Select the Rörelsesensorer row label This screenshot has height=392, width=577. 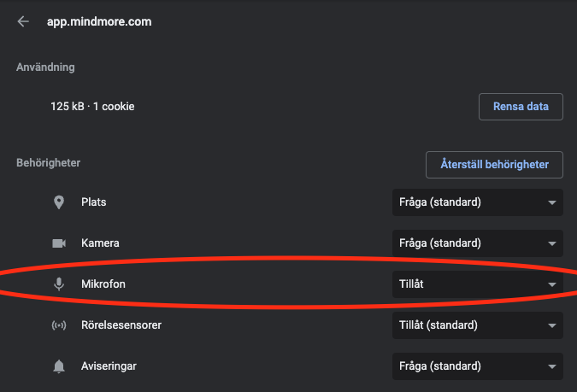coord(121,325)
